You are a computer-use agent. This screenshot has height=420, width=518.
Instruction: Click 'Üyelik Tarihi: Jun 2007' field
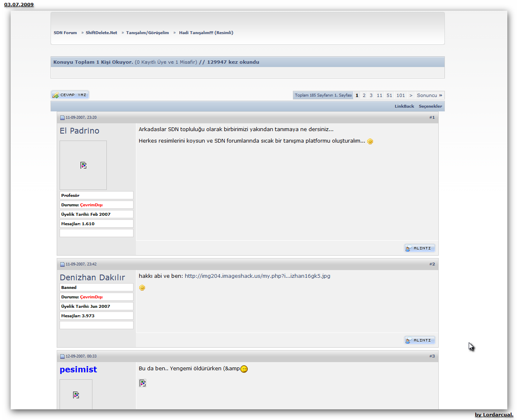pos(97,306)
